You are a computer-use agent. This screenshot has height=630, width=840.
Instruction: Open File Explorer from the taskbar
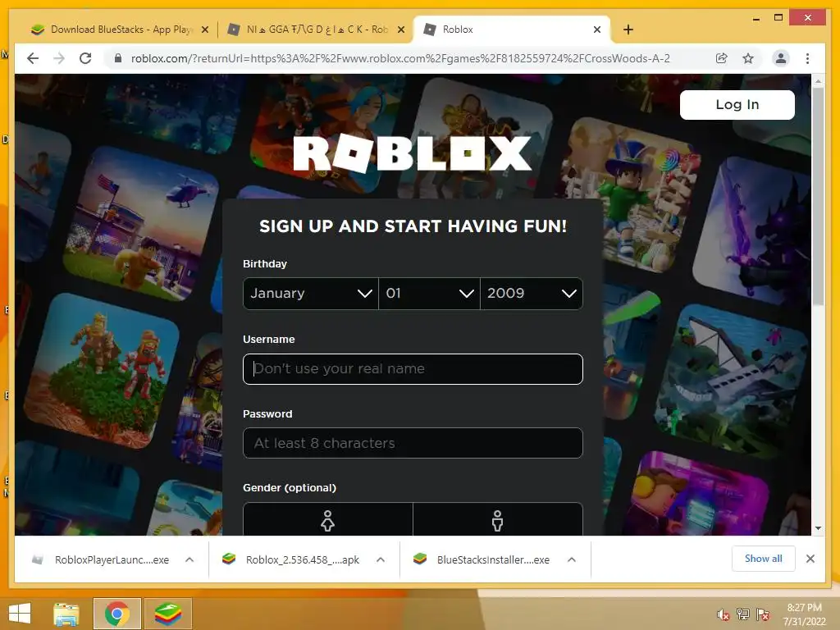(66, 614)
